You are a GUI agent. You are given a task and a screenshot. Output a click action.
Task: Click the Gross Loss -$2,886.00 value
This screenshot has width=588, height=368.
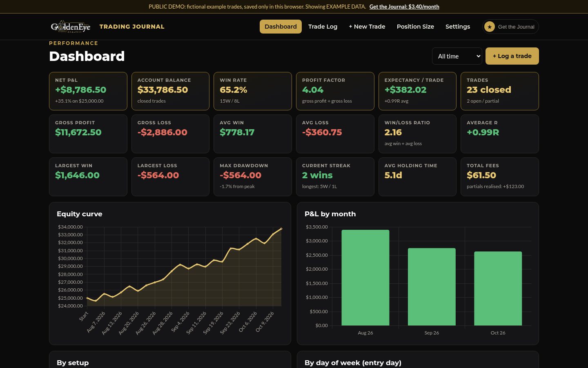pyautogui.click(x=163, y=132)
